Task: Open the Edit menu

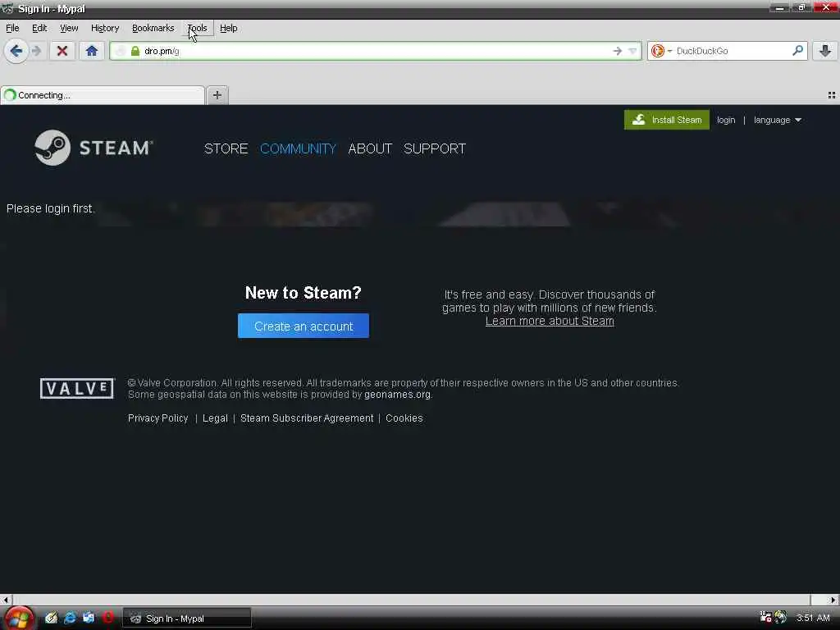Action: pyautogui.click(x=39, y=28)
